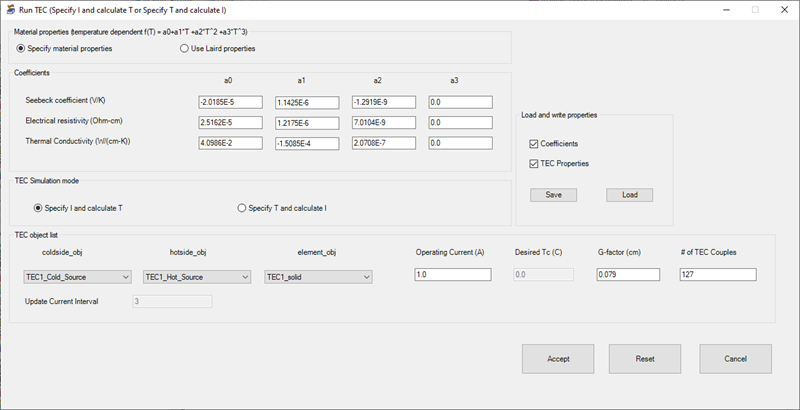Click the G-factor input field
Screen dimensions: 800x410
(x=628, y=275)
